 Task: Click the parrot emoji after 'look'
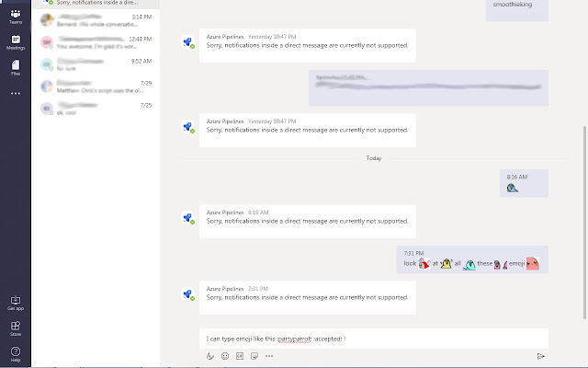[424, 264]
